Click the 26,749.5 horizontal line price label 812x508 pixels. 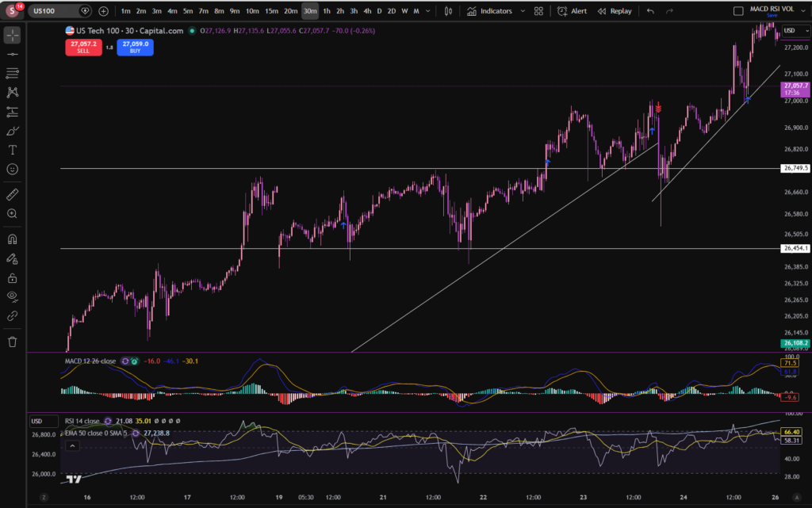pos(795,168)
